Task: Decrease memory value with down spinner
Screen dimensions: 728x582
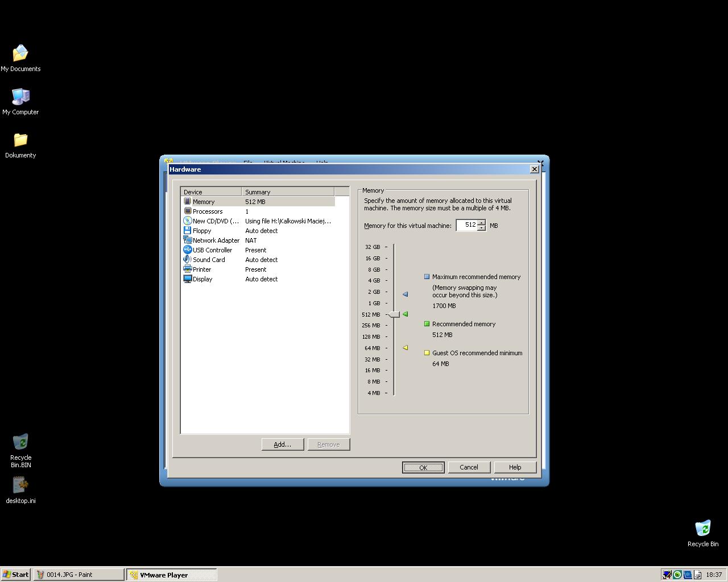Action: tap(482, 228)
